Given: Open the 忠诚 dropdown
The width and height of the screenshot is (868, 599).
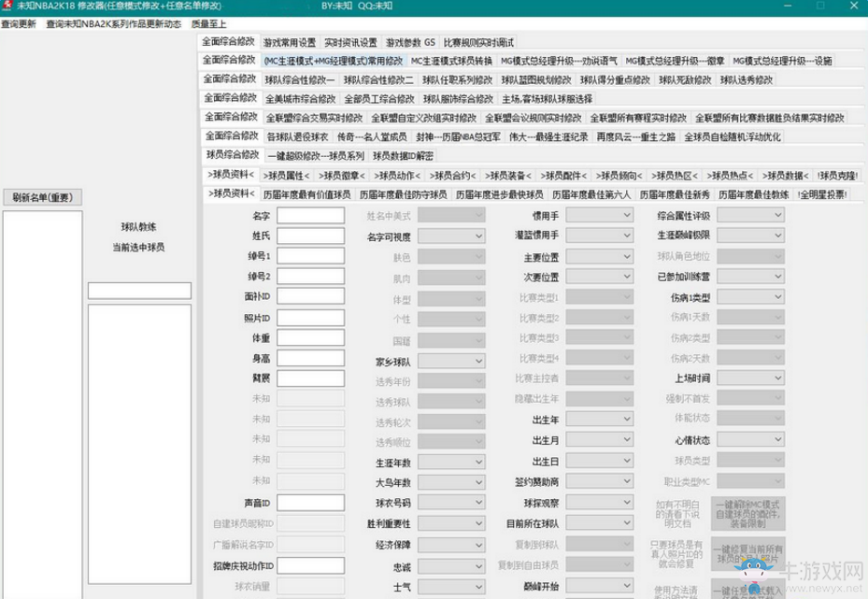Looking at the screenshot, I should tap(451, 566).
